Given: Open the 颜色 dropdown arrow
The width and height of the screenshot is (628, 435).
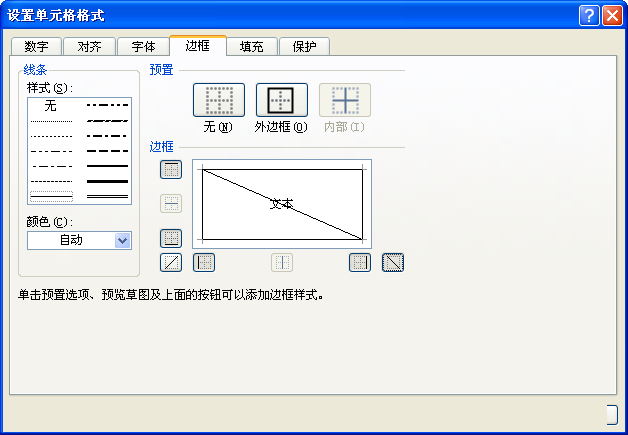Looking at the screenshot, I should click(123, 241).
